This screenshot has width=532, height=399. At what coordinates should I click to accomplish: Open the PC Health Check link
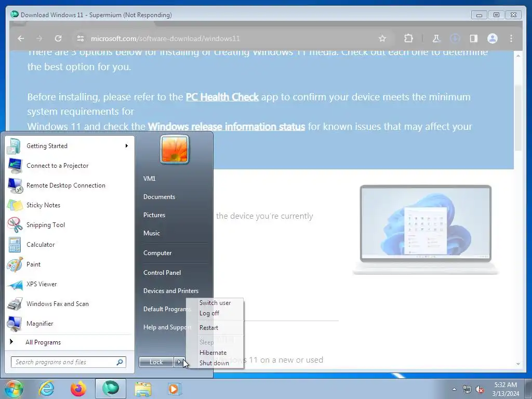point(222,97)
